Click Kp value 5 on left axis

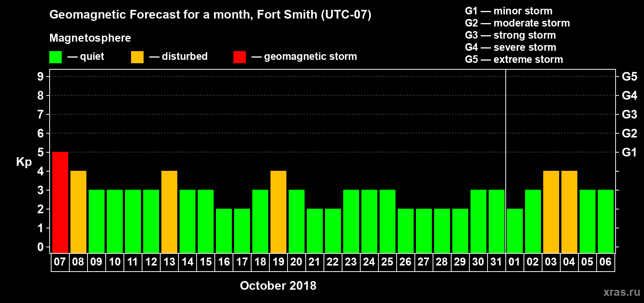click(x=41, y=152)
